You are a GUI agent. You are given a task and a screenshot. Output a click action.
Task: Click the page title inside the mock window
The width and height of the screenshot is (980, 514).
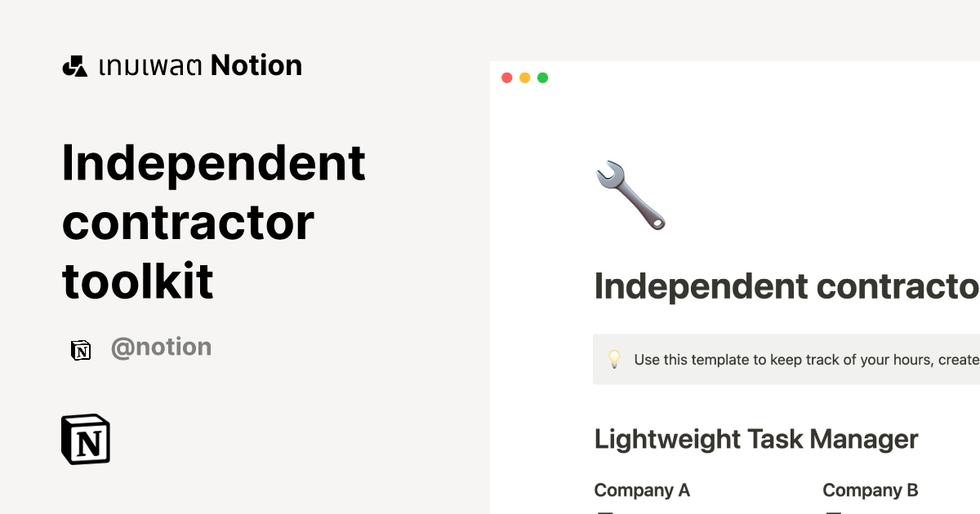click(784, 287)
